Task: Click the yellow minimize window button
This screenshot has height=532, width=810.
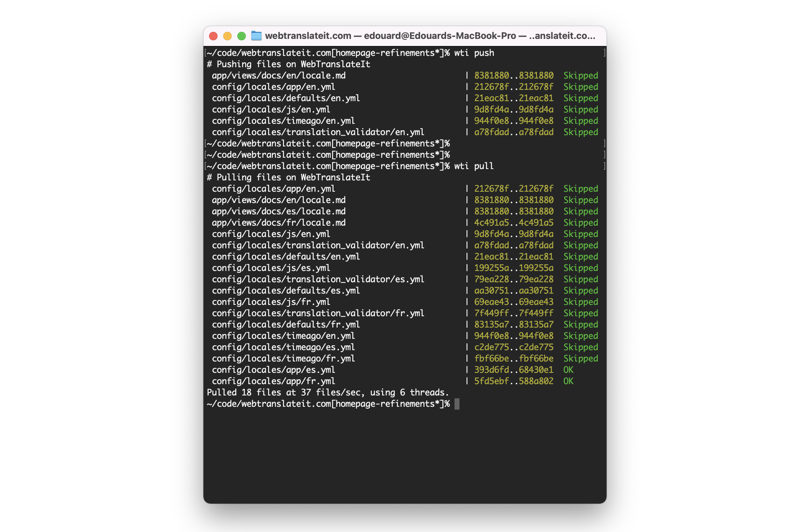Action: [227, 36]
